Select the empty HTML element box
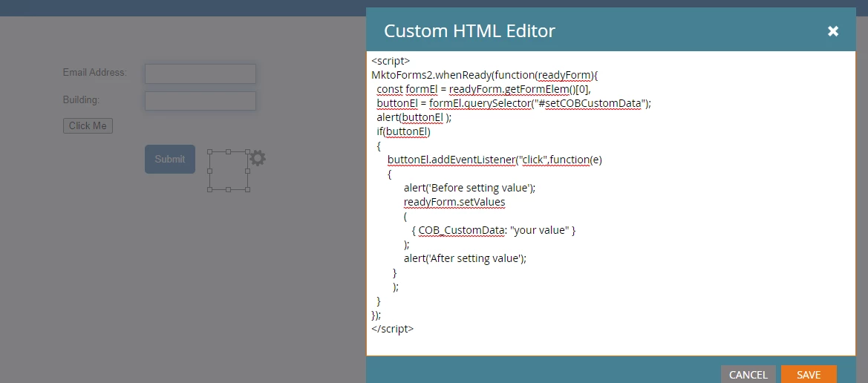 point(228,171)
